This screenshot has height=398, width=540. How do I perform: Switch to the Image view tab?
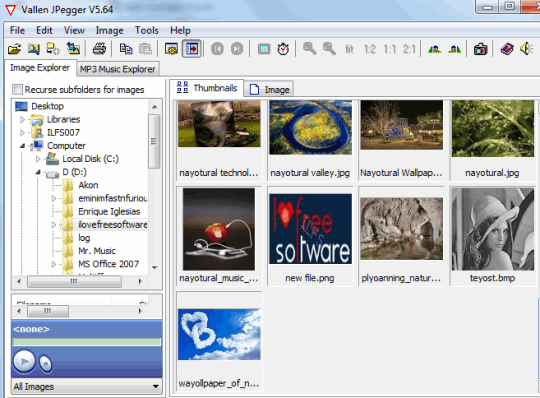pyautogui.click(x=269, y=90)
